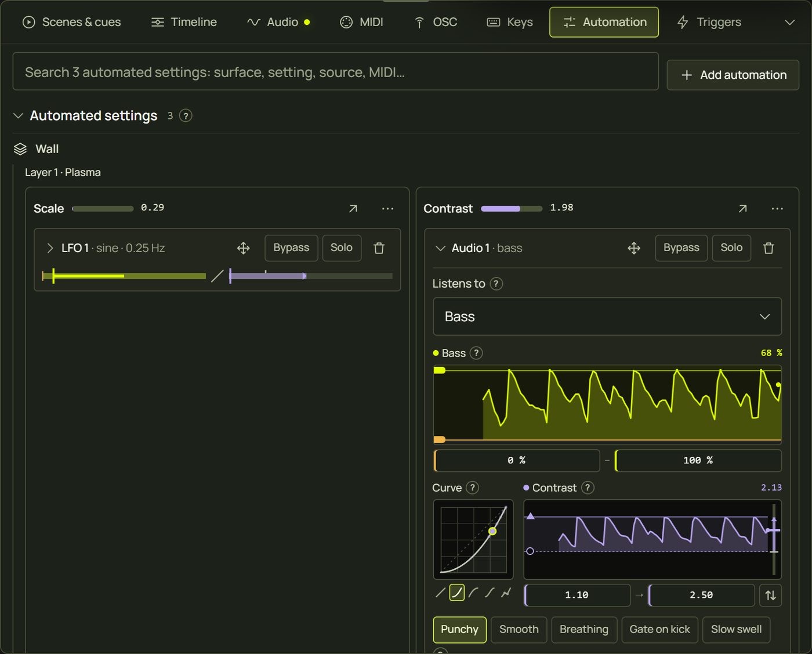The width and height of the screenshot is (812, 654).
Task: Switch to the Triggers tab
Action: [709, 22]
